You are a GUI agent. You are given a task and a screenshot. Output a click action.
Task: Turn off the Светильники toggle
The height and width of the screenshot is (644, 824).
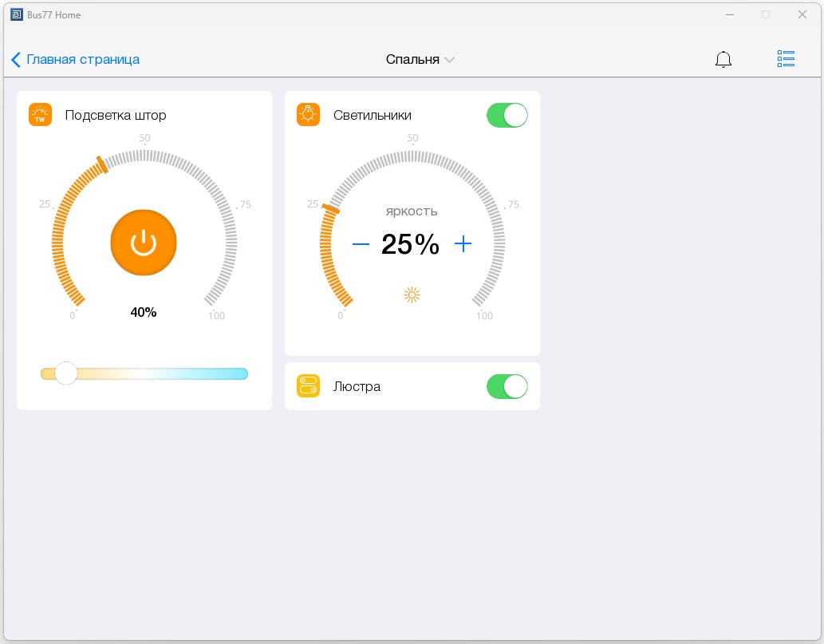pyautogui.click(x=507, y=115)
